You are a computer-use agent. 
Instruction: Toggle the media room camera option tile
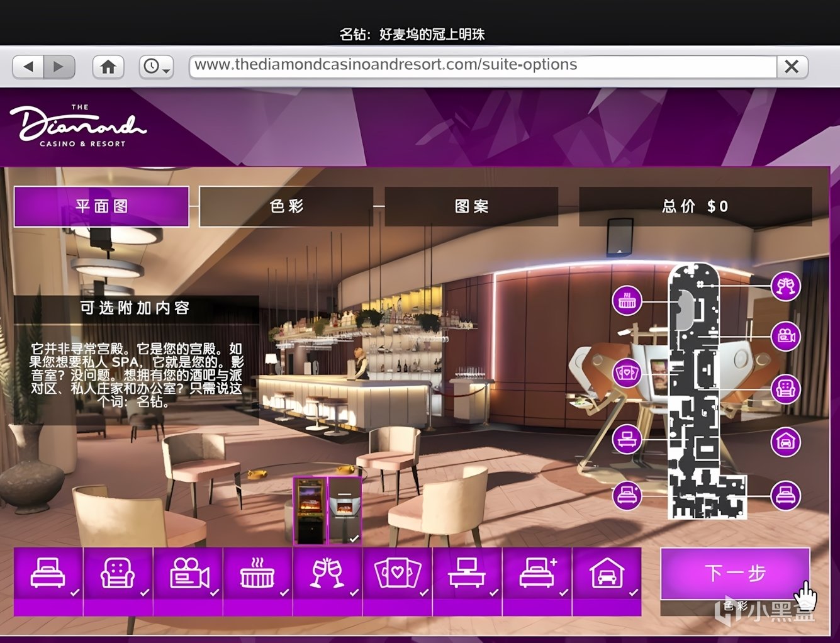point(188,581)
